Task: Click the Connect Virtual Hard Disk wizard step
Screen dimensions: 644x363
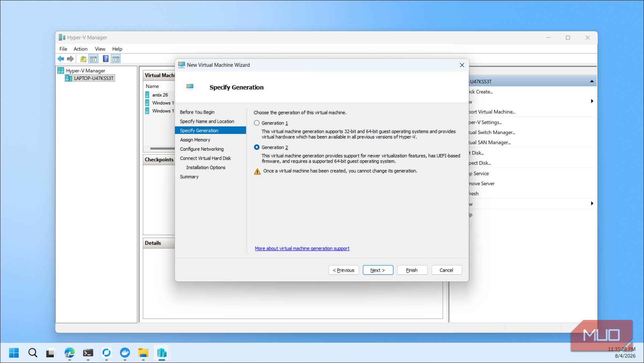Action: [205, 158]
